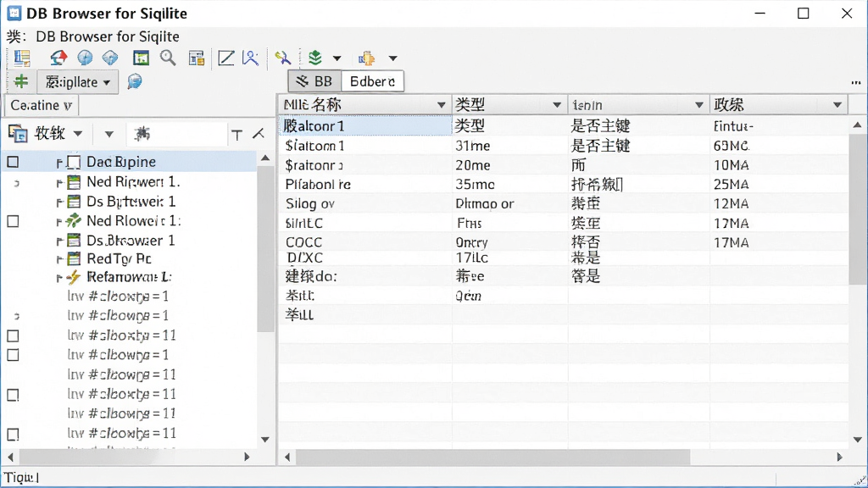868x488 pixels.
Task: Select the Ceatine tab
Action: coord(41,105)
